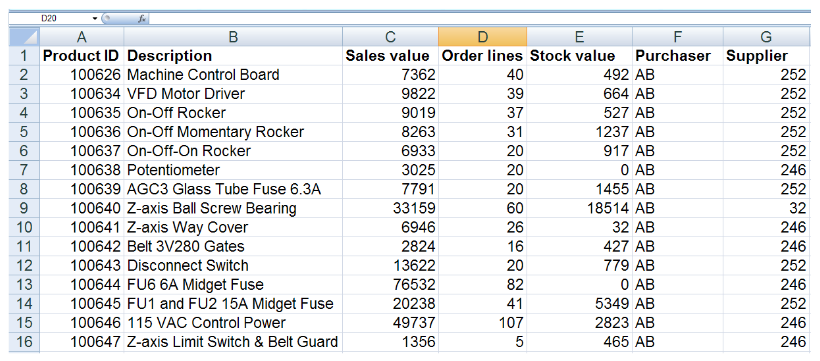Select row 13 header
This screenshot has height=361, width=820.
pos(24,285)
